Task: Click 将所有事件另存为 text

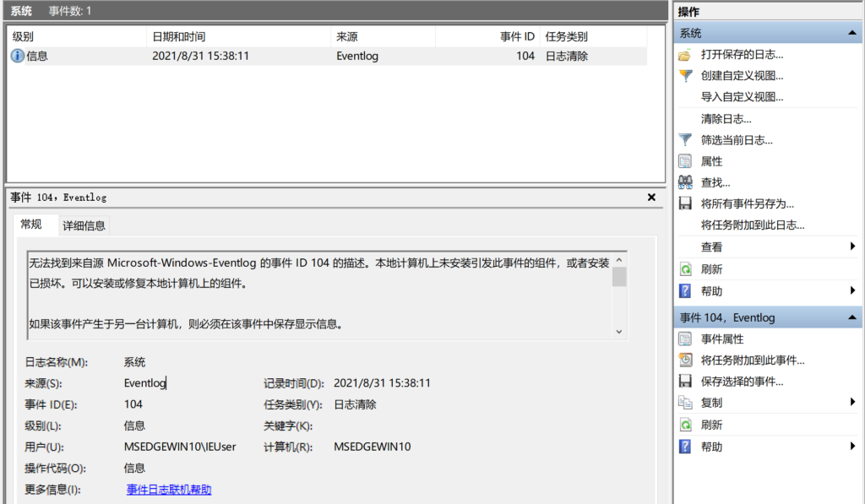Action: pyautogui.click(x=748, y=204)
